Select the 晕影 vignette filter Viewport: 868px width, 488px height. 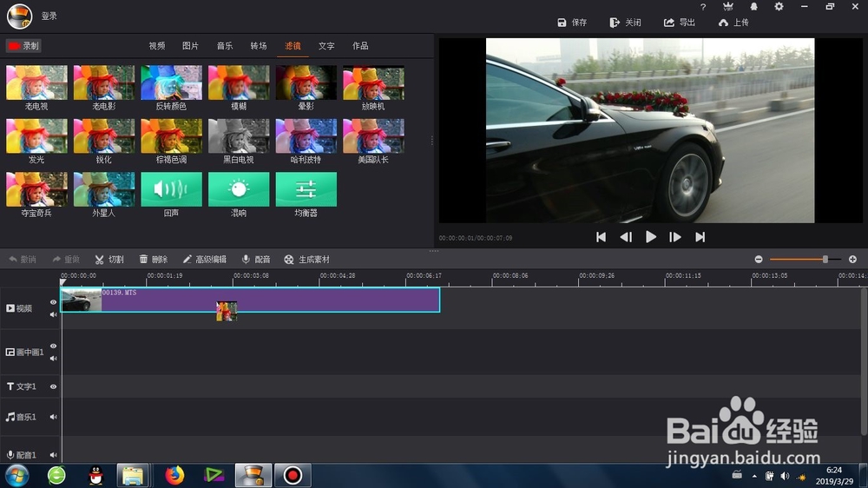pos(306,82)
